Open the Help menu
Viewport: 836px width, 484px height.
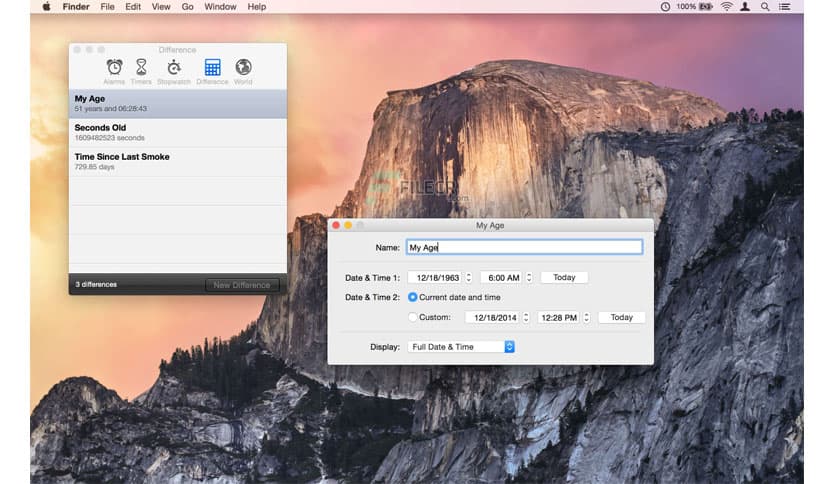point(256,7)
